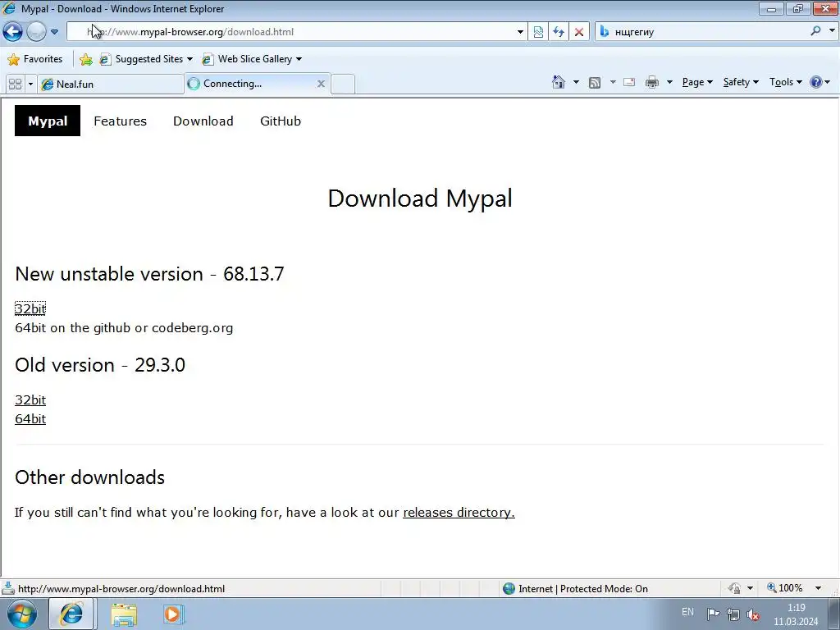Image resolution: width=840 pixels, height=630 pixels.
Task: Open Windows Media Player taskbar icon
Action: pos(173,614)
